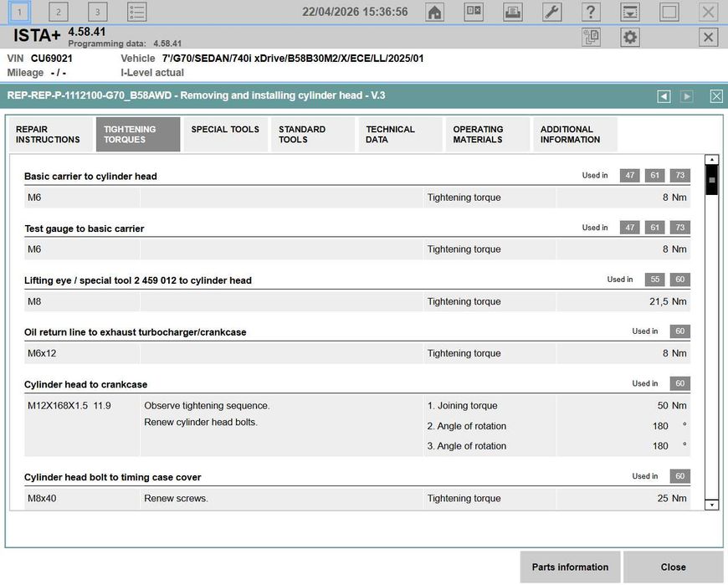
Task: Click the scrollbar down arrow
Action: coord(712,504)
